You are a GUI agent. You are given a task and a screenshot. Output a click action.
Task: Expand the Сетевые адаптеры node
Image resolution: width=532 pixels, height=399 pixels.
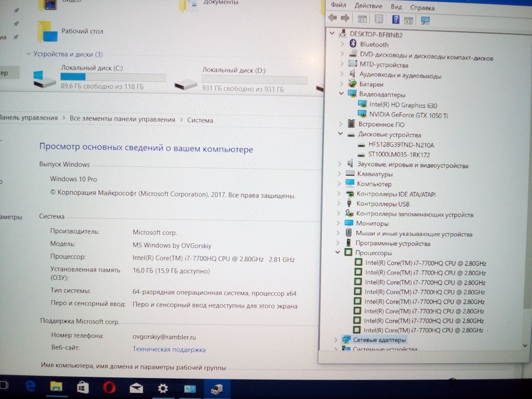coord(336,340)
